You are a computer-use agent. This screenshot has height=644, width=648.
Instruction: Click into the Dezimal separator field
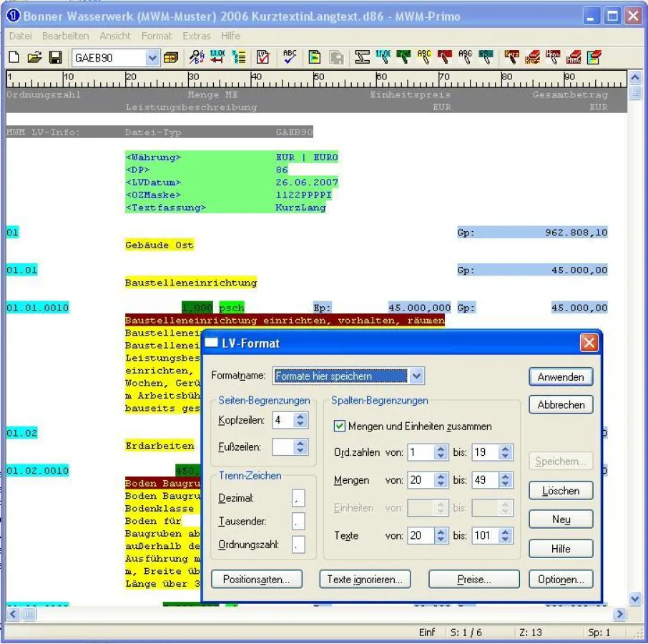(298, 498)
